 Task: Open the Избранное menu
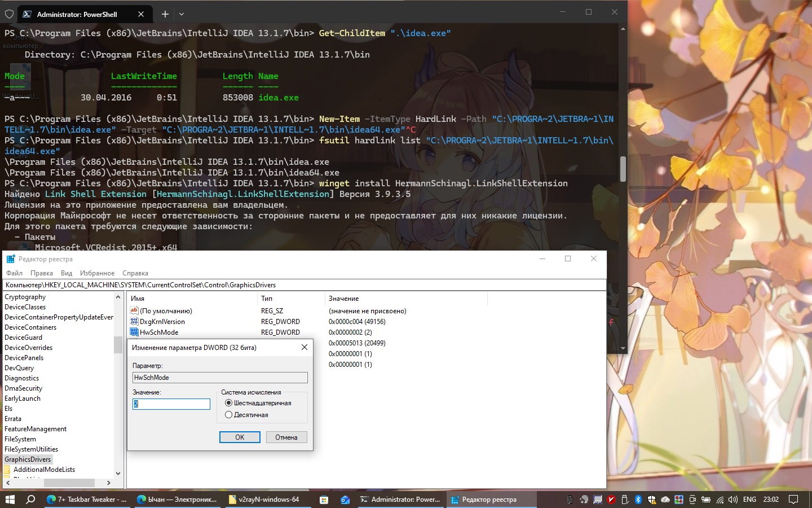click(97, 273)
